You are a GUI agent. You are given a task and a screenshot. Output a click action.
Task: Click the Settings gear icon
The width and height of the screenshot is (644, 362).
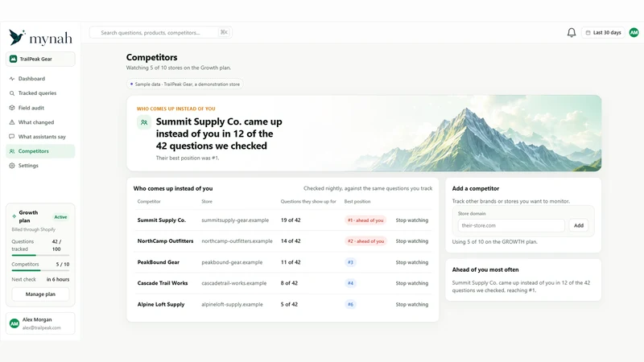(12, 166)
